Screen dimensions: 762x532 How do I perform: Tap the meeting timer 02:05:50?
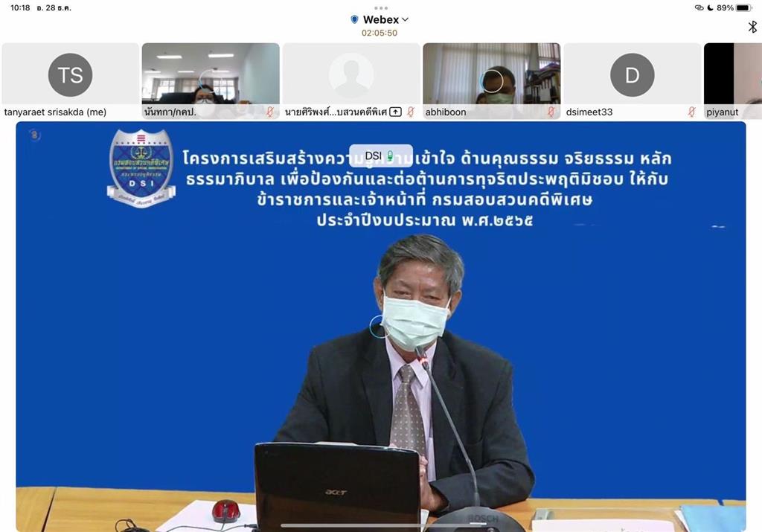[x=380, y=33]
